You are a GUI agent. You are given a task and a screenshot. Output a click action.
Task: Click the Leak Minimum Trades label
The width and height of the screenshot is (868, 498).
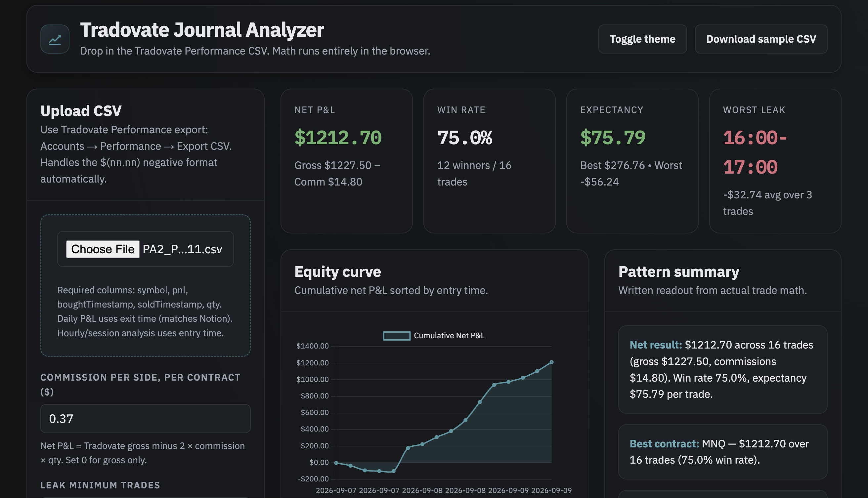100,485
